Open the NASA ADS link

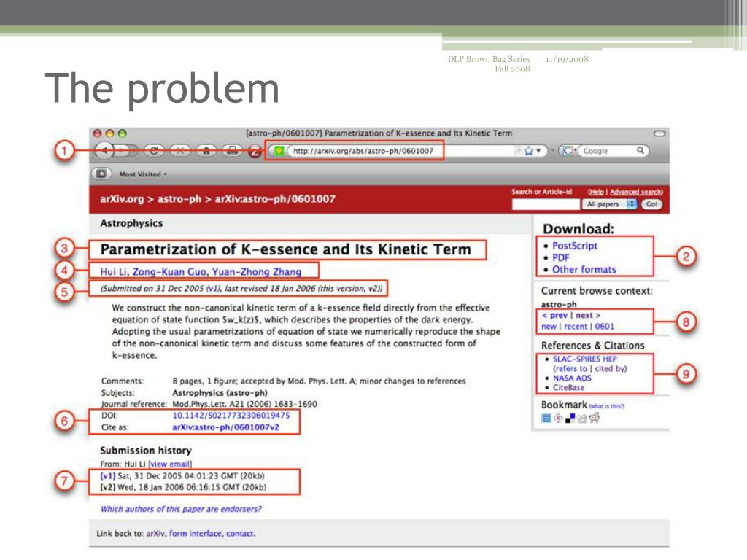(x=572, y=378)
